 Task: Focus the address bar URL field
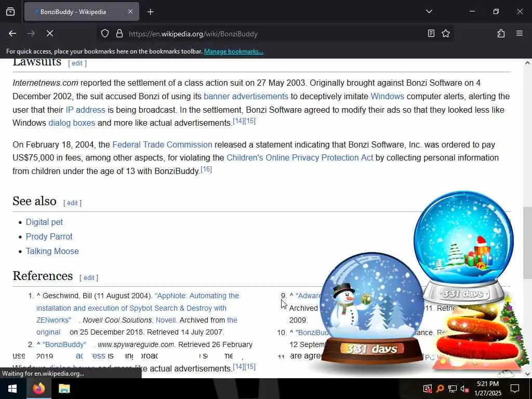(x=275, y=34)
